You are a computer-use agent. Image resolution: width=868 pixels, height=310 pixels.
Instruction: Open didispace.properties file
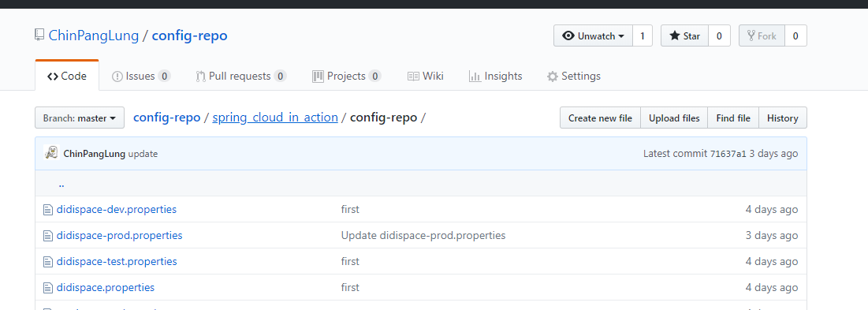pos(105,287)
